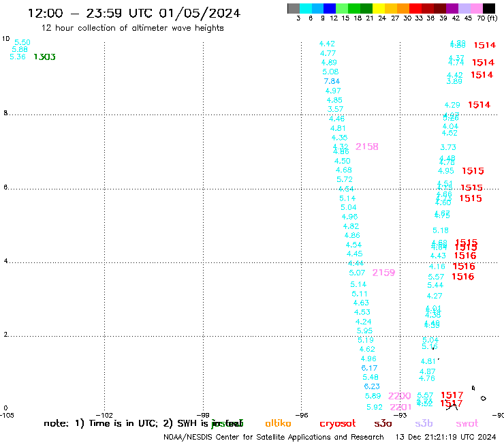Select the wave height value '5.92'

375,408
